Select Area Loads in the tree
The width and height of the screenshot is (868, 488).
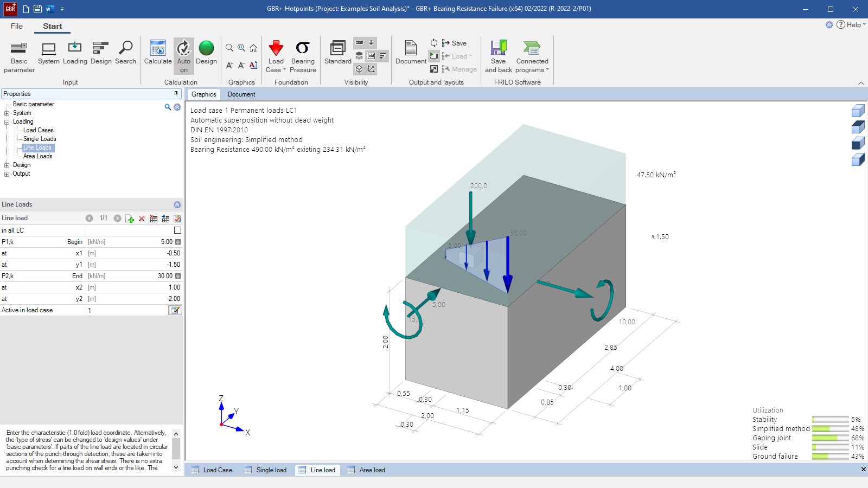[37, 156]
